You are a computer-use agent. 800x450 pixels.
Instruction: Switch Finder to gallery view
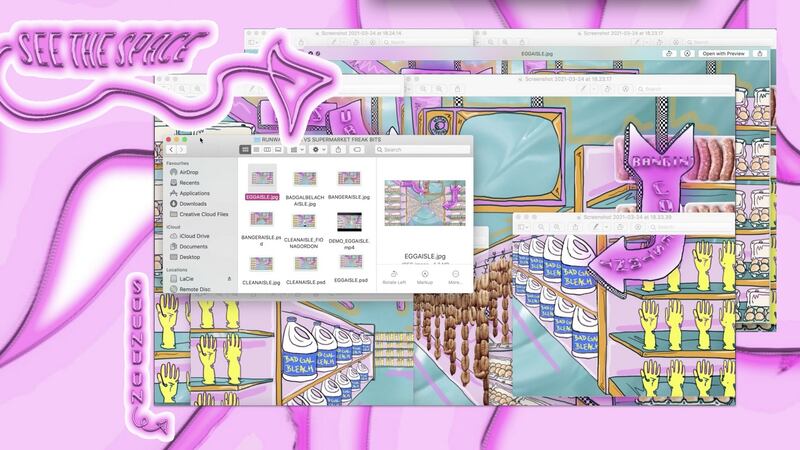tap(280, 149)
